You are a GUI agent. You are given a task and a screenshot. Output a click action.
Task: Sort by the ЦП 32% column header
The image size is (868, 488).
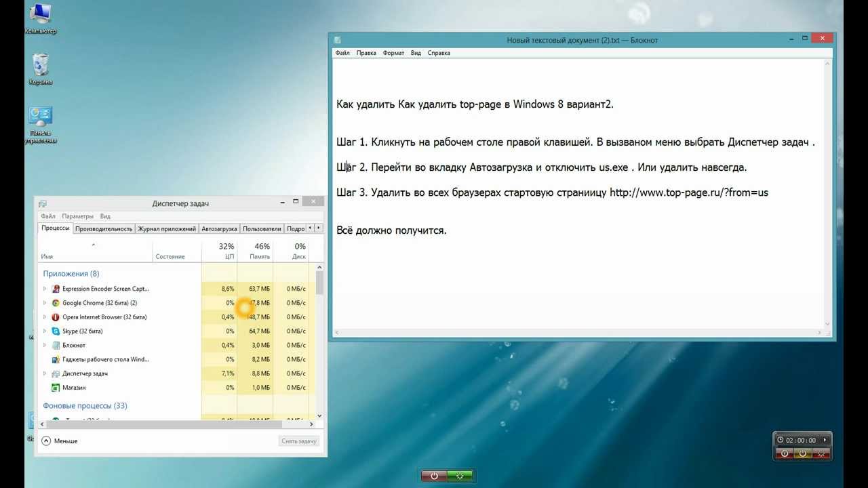tap(219, 251)
